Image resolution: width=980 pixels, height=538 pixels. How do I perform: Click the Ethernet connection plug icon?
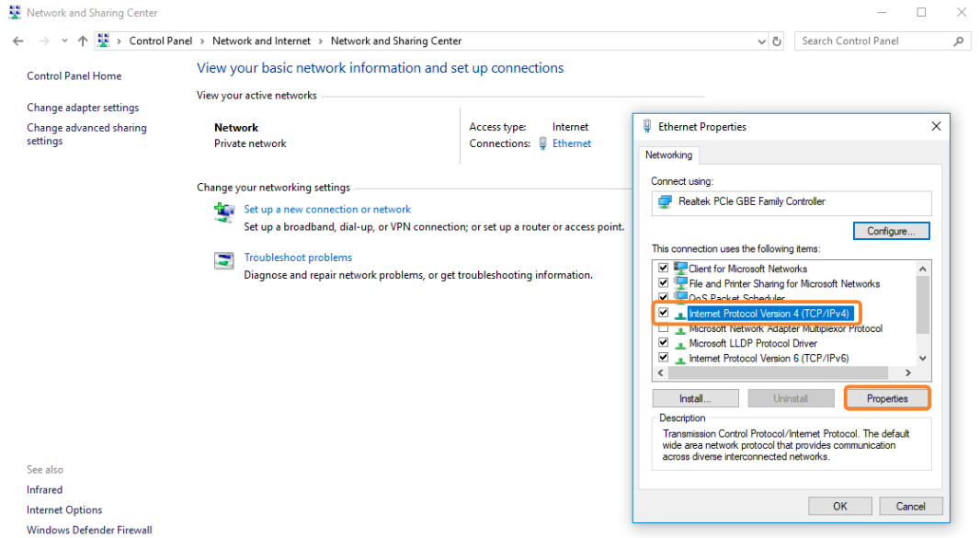tap(542, 143)
